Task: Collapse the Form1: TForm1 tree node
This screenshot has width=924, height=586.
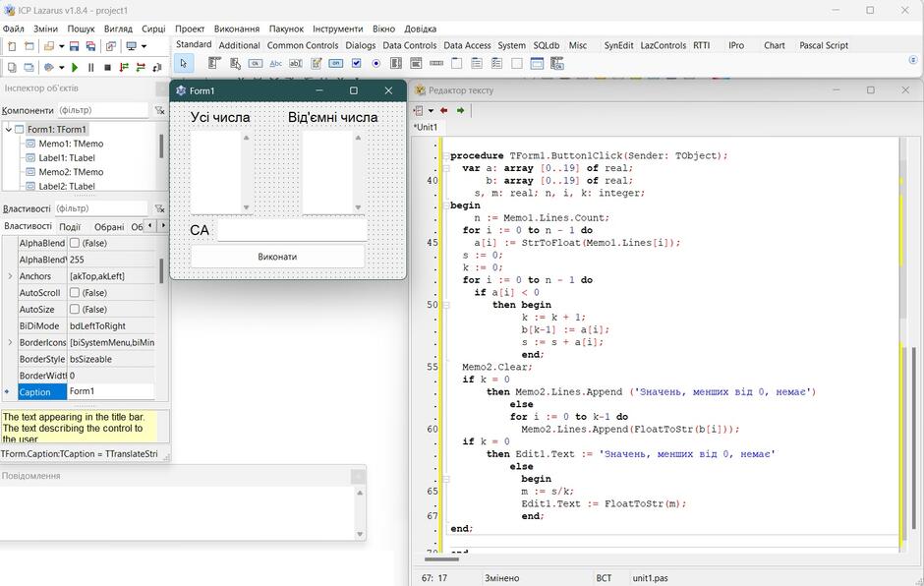Action: 8,129
